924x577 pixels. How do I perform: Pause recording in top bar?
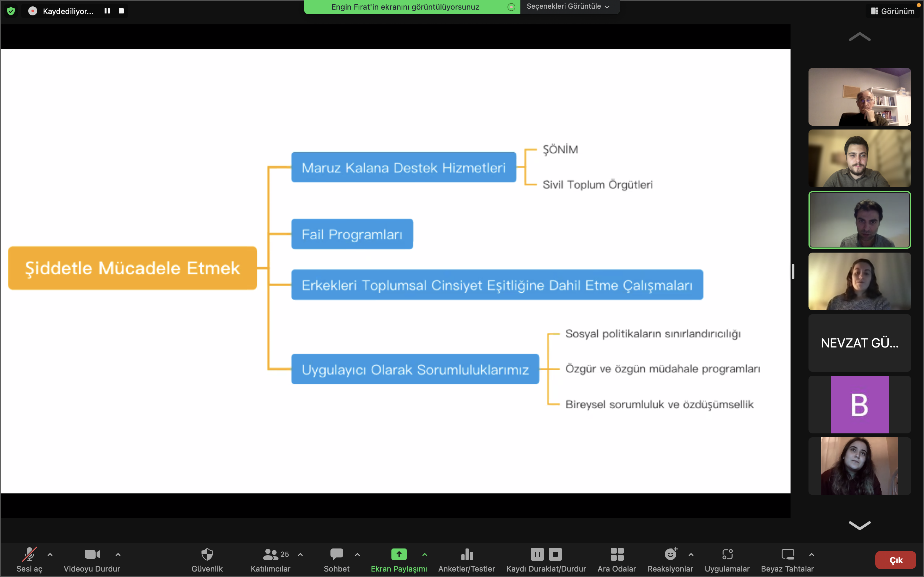107,11
